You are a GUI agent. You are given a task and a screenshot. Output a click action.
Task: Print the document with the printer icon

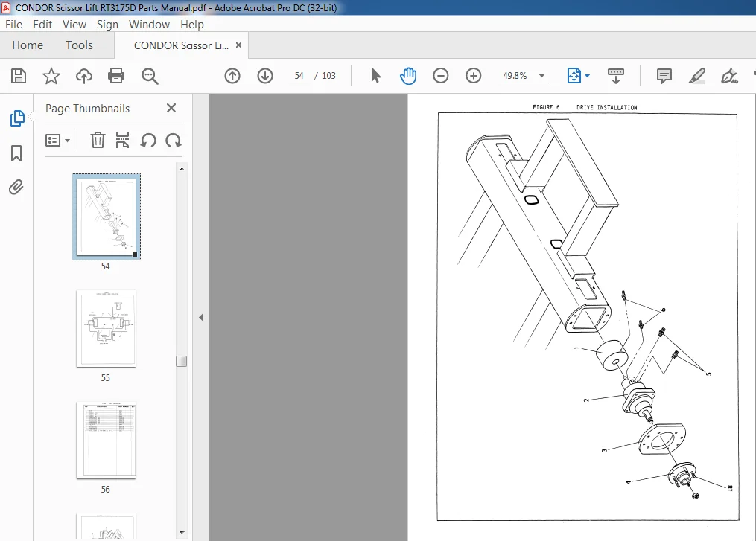[x=116, y=76]
